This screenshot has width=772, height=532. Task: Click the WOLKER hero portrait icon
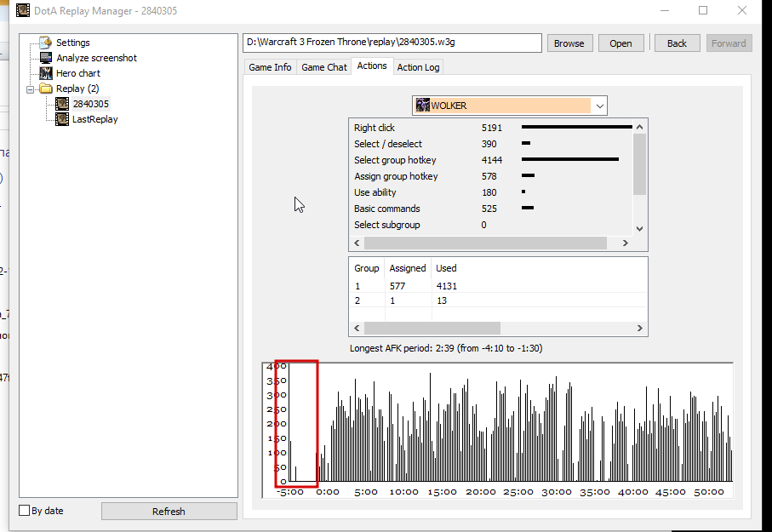point(422,106)
